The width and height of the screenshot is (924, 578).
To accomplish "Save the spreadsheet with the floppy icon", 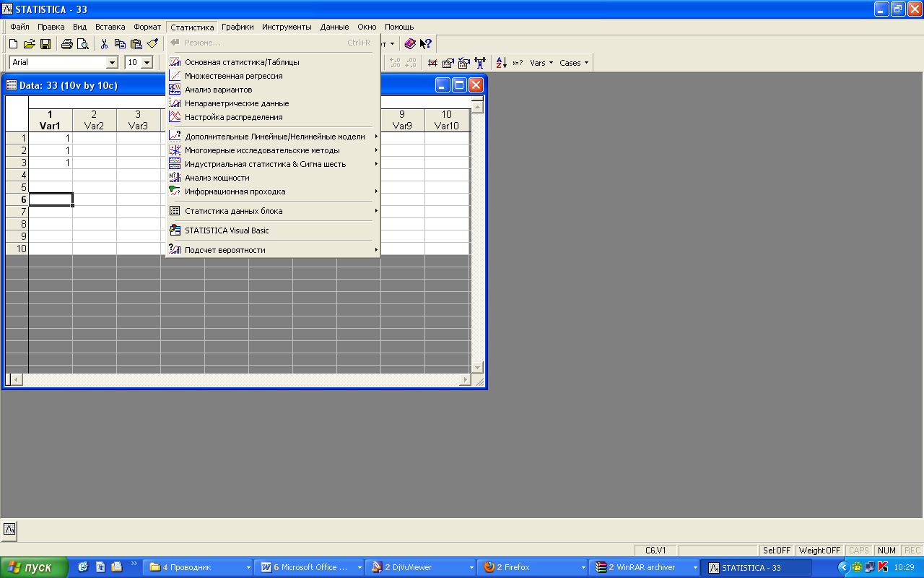I will click(45, 44).
